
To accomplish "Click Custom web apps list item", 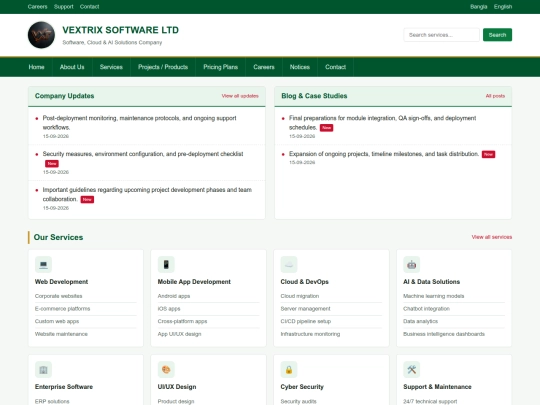I will (57, 321).
